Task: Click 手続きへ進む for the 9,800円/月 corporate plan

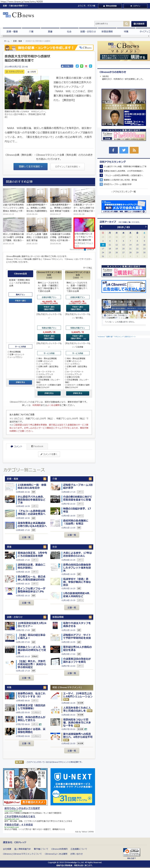Action: (78, 337)
